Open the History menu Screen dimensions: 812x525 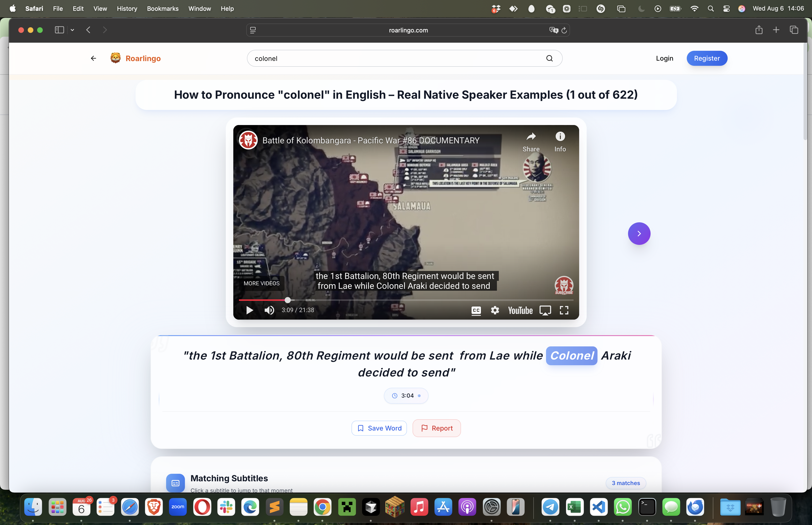point(127,8)
